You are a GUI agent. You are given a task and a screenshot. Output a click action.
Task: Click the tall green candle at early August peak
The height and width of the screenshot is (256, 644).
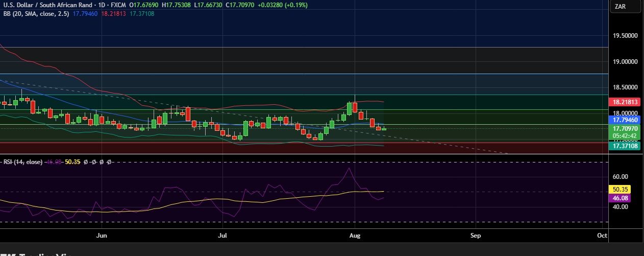pyautogui.click(x=350, y=108)
